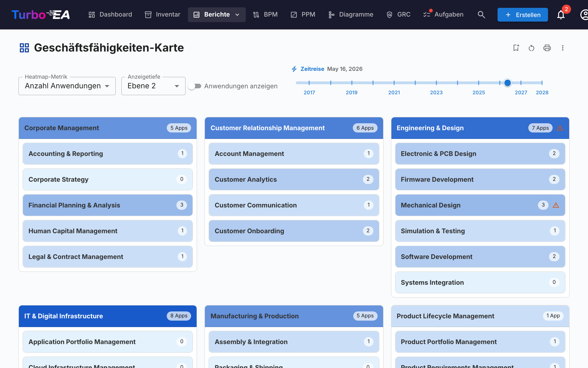Screen dimensions: 588x368
Task: Click the timeline slider thumb
Action: click(507, 83)
